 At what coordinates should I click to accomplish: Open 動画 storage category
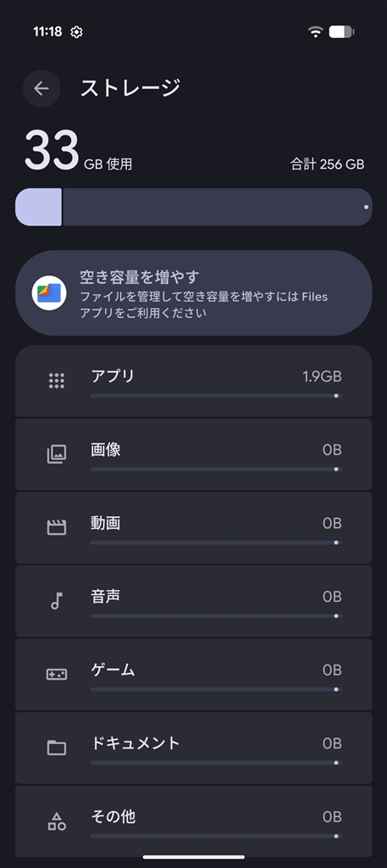[193, 527]
